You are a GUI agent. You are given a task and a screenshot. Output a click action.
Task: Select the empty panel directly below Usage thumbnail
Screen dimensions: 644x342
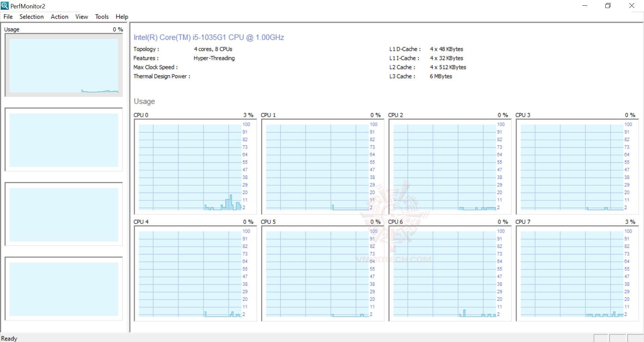pos(64,140)
